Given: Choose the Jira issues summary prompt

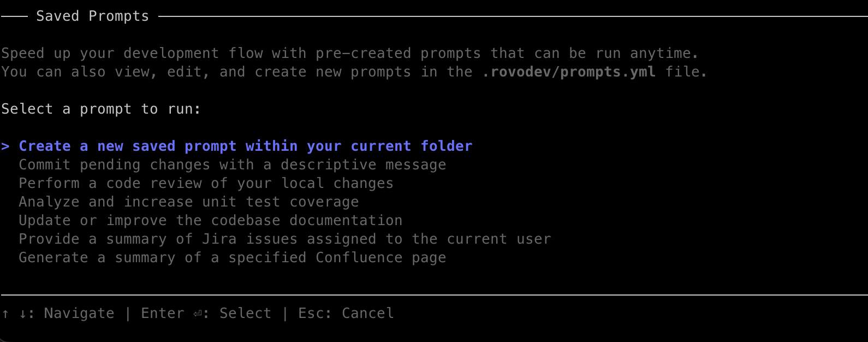Looking at the screenshot, I should [x=284, y=239].
